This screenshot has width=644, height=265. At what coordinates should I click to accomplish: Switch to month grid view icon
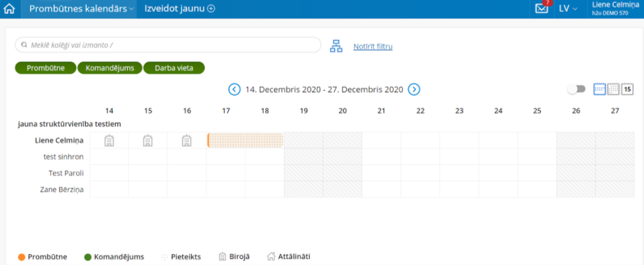tap(613, 89)
